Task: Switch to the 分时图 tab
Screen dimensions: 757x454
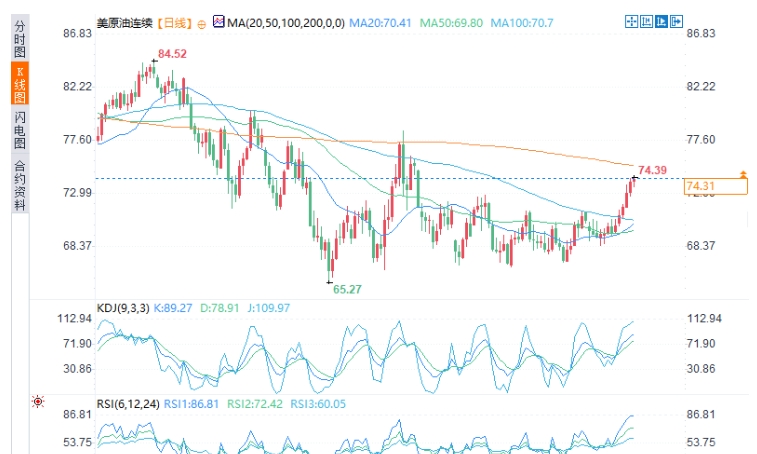Action: 20,39
